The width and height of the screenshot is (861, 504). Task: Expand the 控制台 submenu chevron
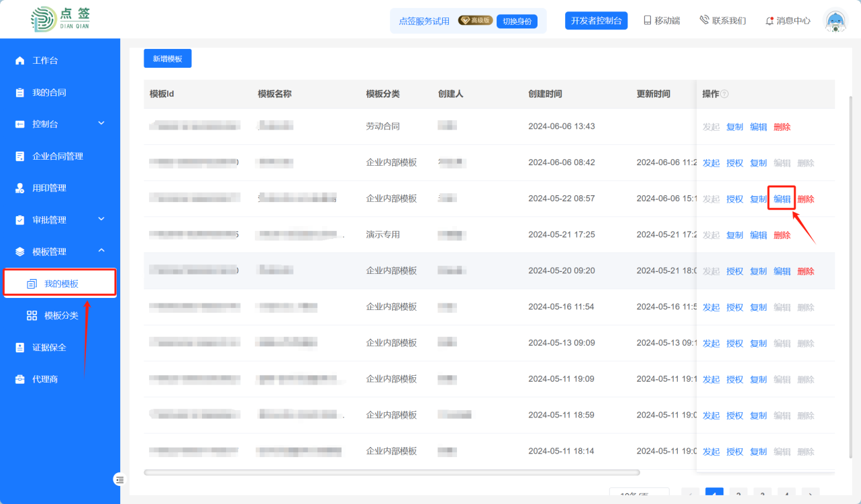(101, 123)
